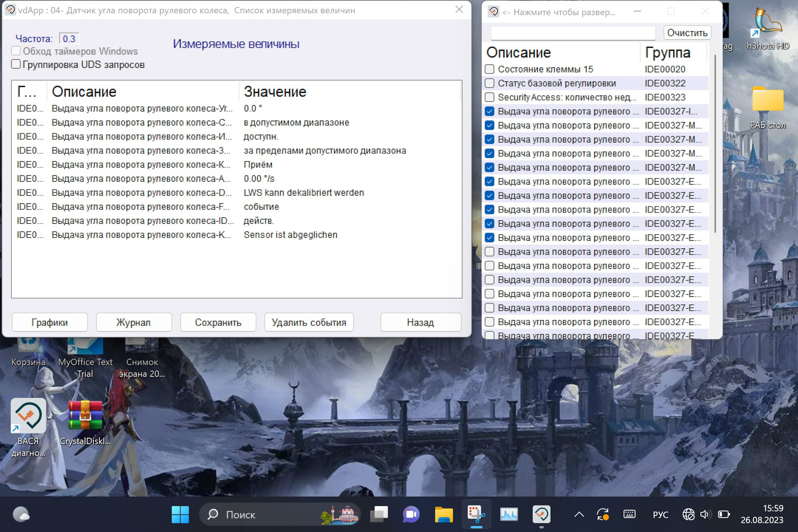Open the clock showing 15:59

[x=762, y=514]
